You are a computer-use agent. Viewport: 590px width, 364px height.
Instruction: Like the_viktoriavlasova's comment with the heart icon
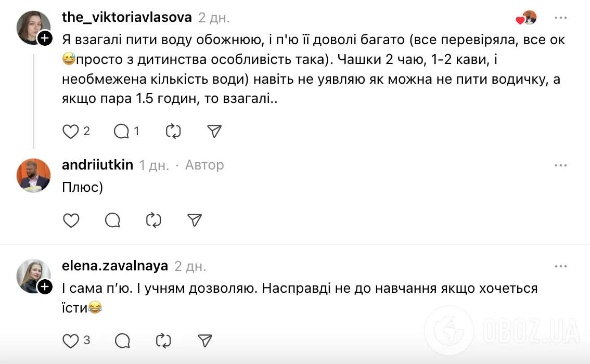pos(70,132)
